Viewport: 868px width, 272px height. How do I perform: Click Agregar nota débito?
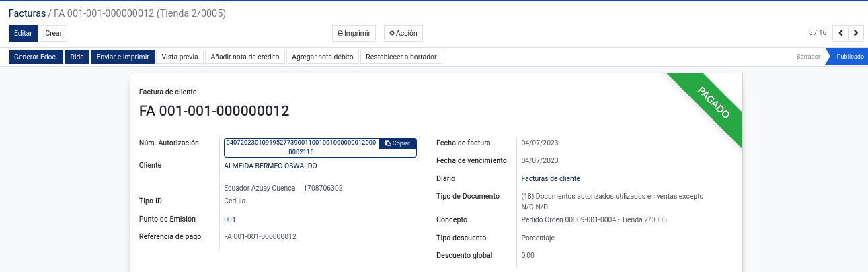pos(323,57)
